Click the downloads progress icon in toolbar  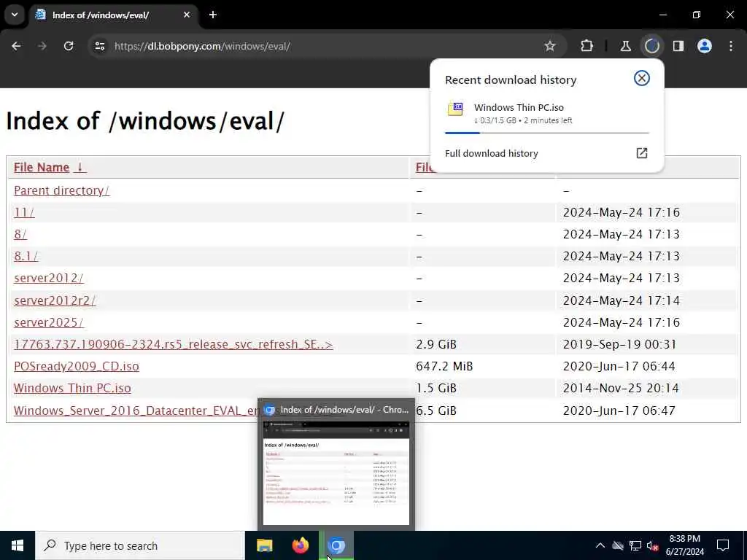pyautogui.click(x=651, y=46)
